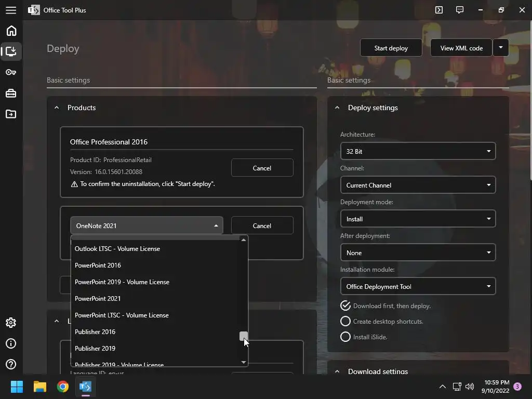Screen dimensions: 532x399
Task: Click the product list scrollbar thumb
Action: coord(243,336)
